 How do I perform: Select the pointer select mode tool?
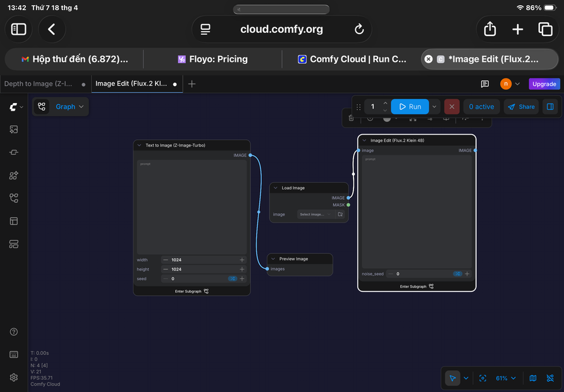coord(453,378)
